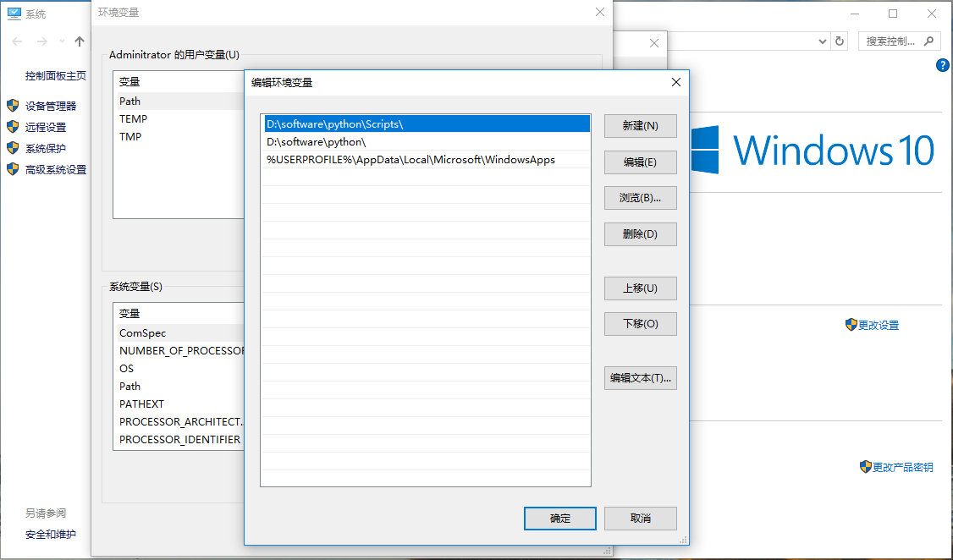The image size is (953, 560).
Task: Select NUMBER_OF_PROCESSORS system variable
Action: (180, 350)
